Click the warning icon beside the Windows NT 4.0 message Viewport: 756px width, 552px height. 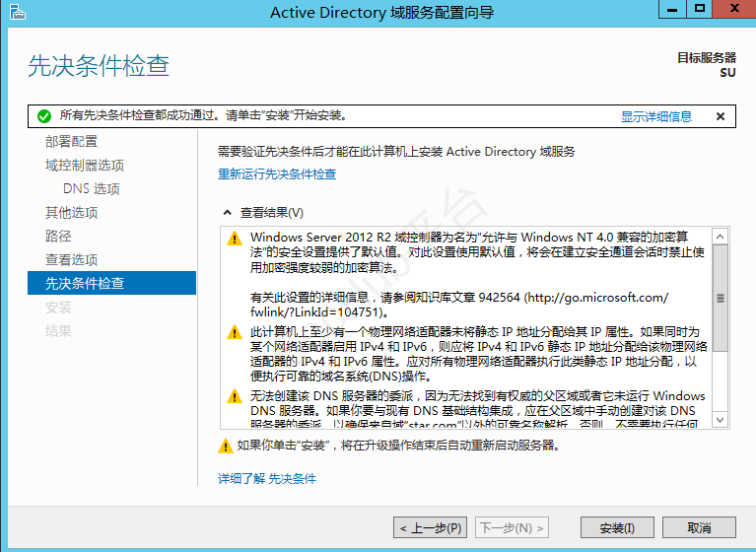[x=235, y=239]
